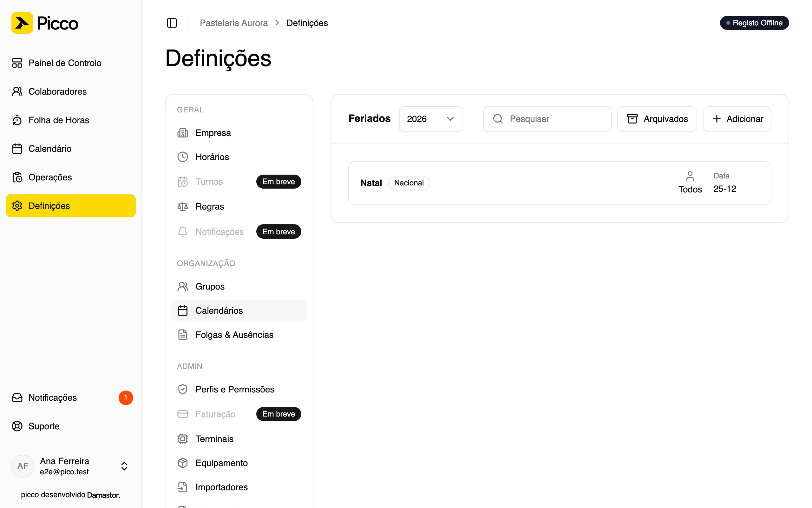This screenshot has height=508, width=812.
Task: Click the Definições gear icon
Action: tap(17, 206)
